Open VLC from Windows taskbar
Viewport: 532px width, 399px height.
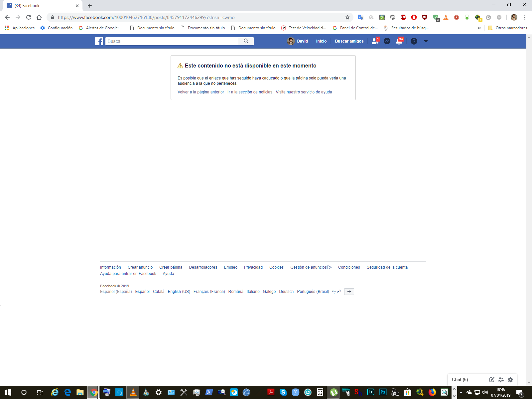(x=133, y=392)
